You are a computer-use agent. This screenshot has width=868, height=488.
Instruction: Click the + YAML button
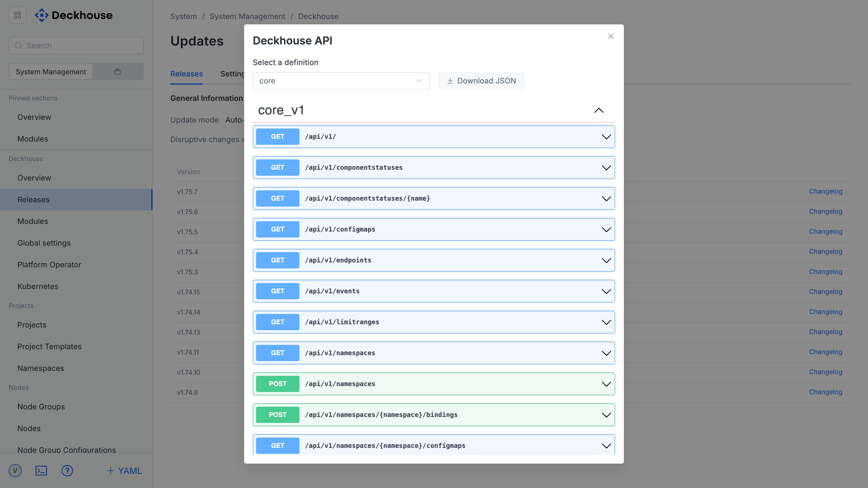click(124, 470)
